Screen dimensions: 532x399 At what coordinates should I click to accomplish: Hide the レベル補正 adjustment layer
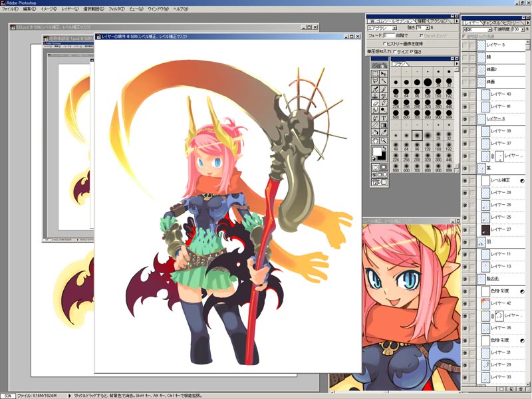tap(465, 180)
